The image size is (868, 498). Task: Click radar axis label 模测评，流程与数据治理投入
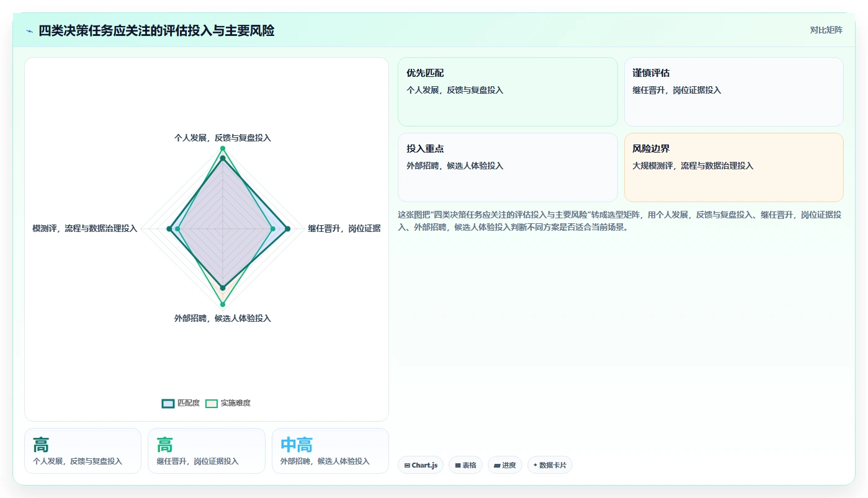[84, 228]
